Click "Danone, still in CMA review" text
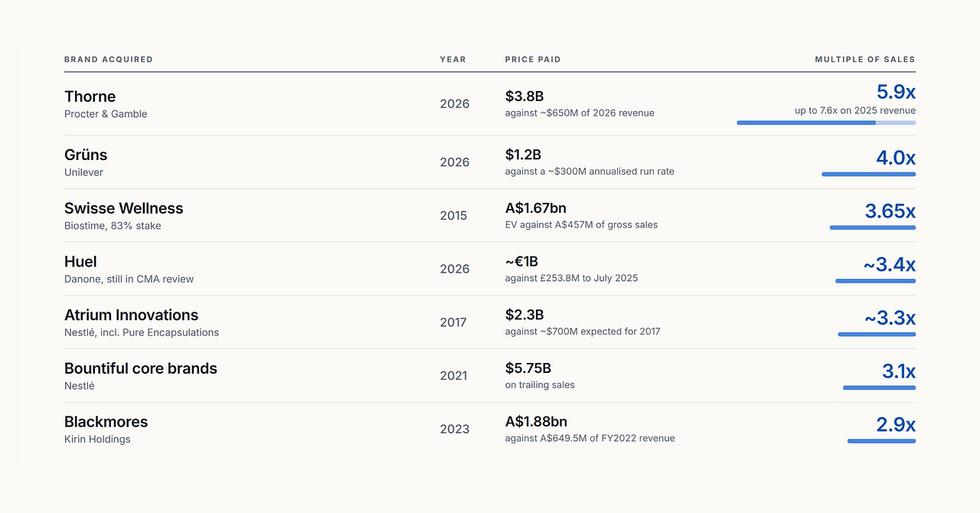Image resolution: width=980 pixels, height=513 pixels. (x=129, y=279)
